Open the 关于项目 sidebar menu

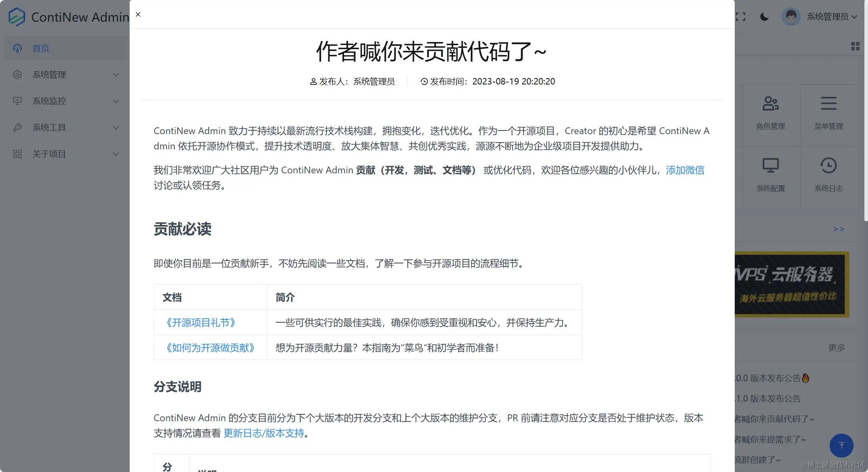(48, 154)
